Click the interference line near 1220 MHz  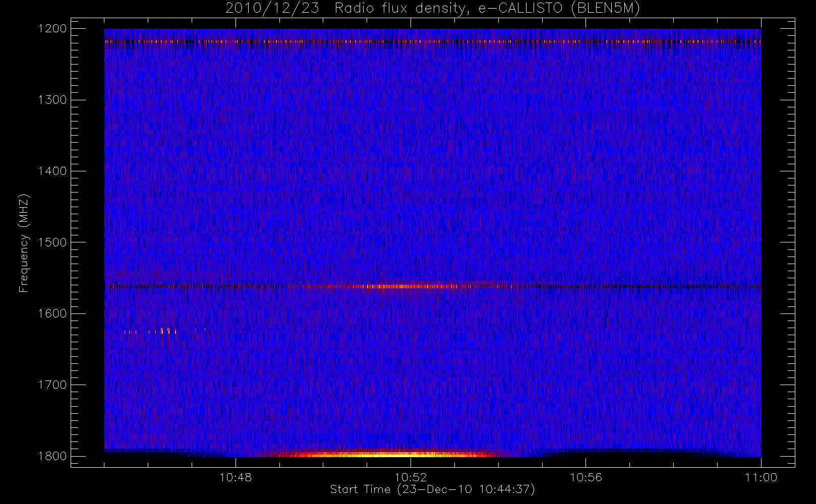pos(433,41)
